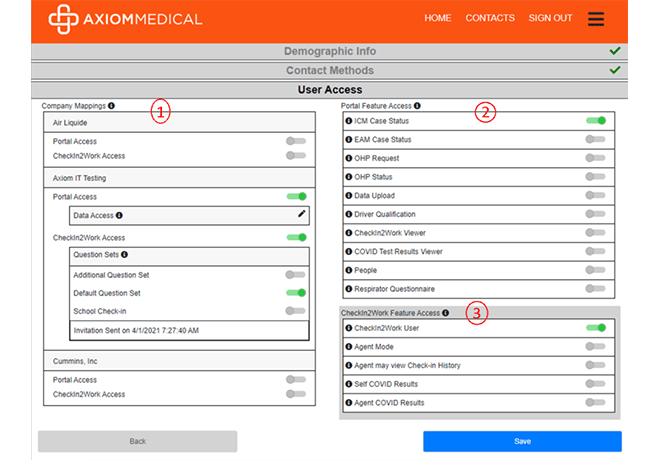The height and width of the screenshot is (460, 660).
Task: Enable Portal Access for Air Liquide
Action: click(x=296, y=141)
